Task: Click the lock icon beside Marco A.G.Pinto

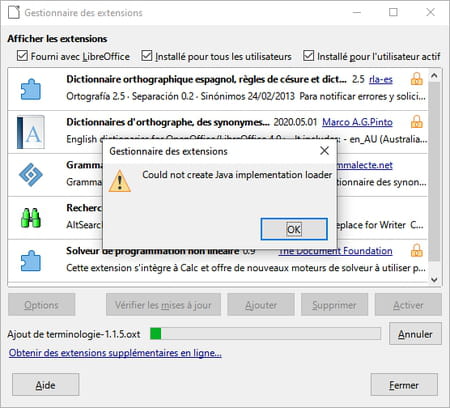Action: coord(417,122)
